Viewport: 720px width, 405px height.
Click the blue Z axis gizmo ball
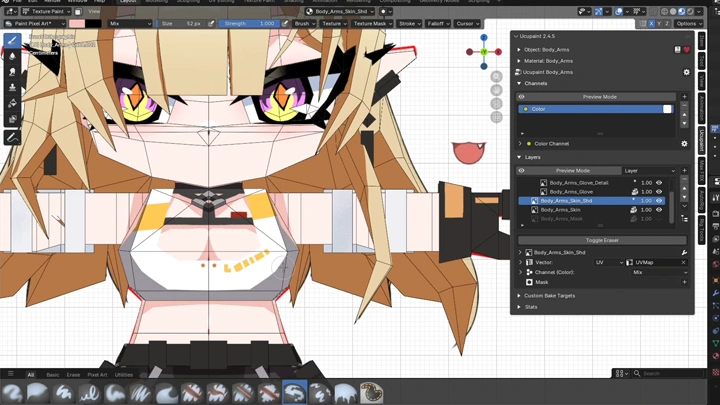pyautogui.click(x=484, y=38)
